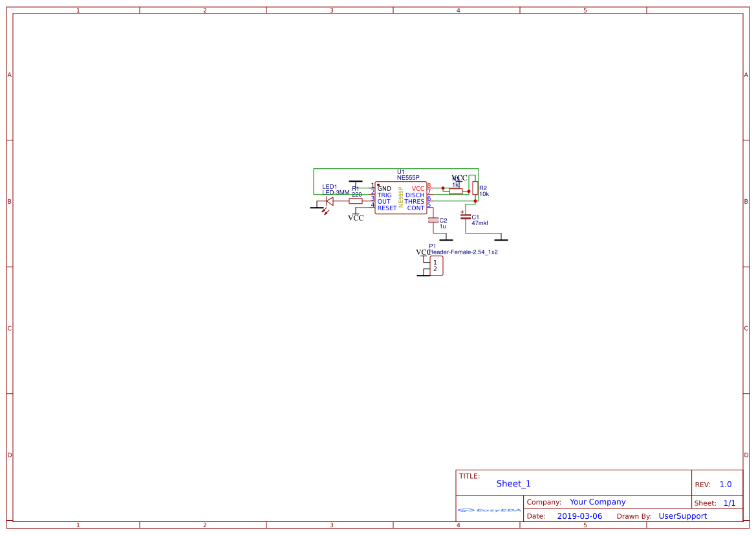Click the ground symbol on P1 pin 2
756x535 pixels.
pyautogui.click(x=424, y=273)
